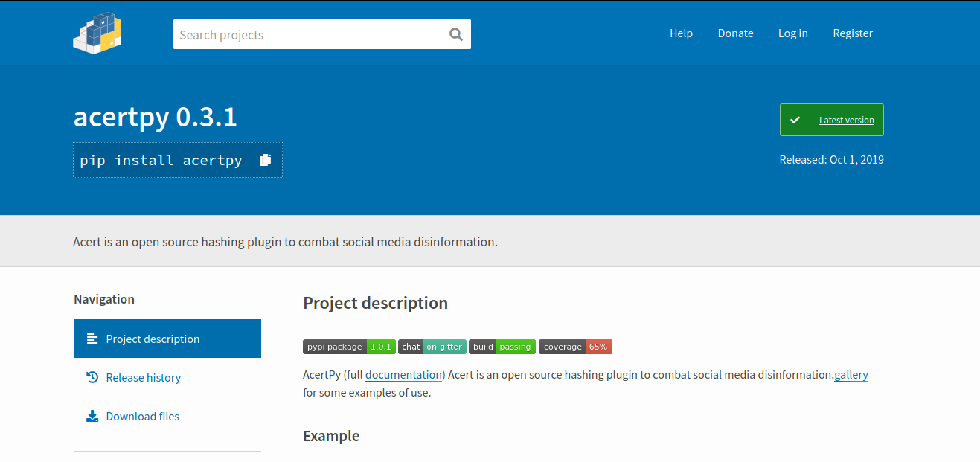Click the acertpy 0.3.1 title
The width and height of the screenshot is (980, 462).
(x=155, y=117)
